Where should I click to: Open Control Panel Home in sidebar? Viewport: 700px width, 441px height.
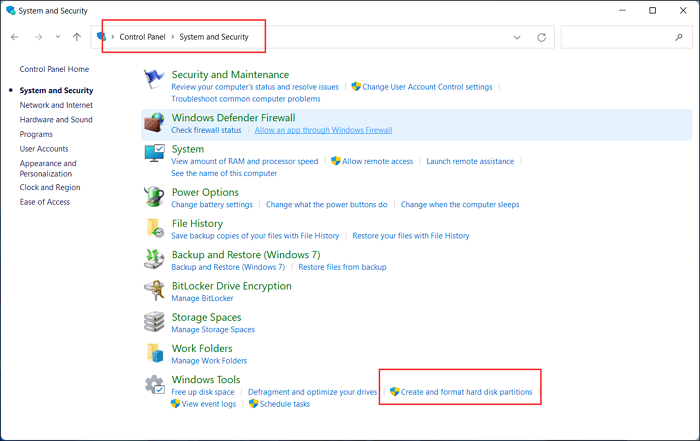(54, 69)
